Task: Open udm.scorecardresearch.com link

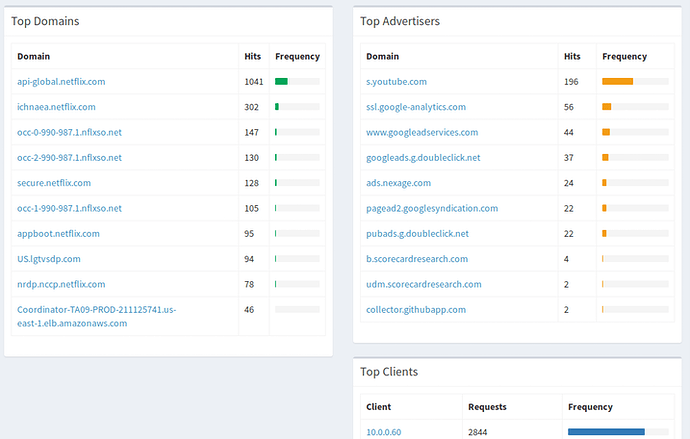Action: click(x=424, y=284)
